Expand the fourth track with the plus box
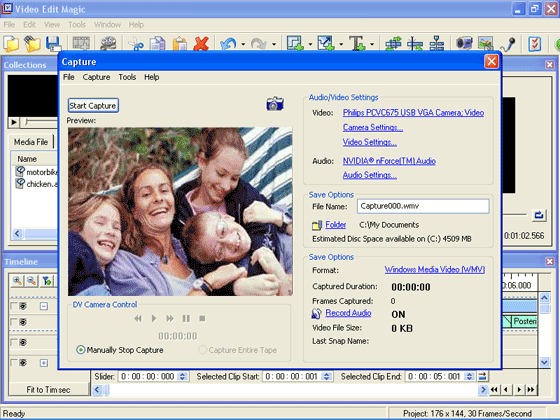 (x=44, y=363)
